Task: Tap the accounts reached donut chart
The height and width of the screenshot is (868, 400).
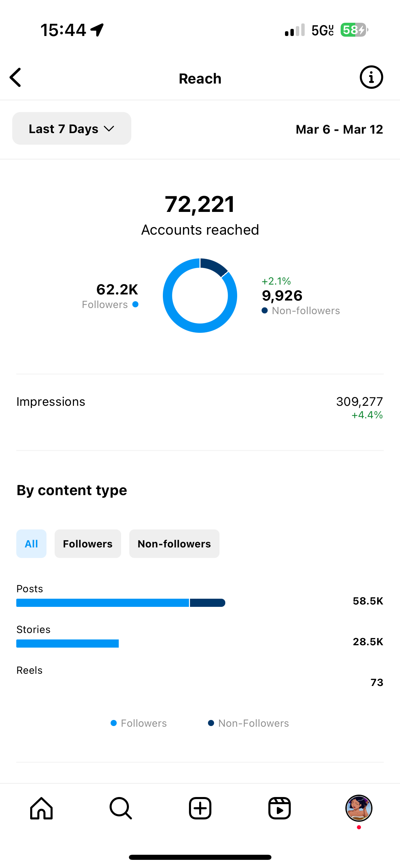Action: 200,295
